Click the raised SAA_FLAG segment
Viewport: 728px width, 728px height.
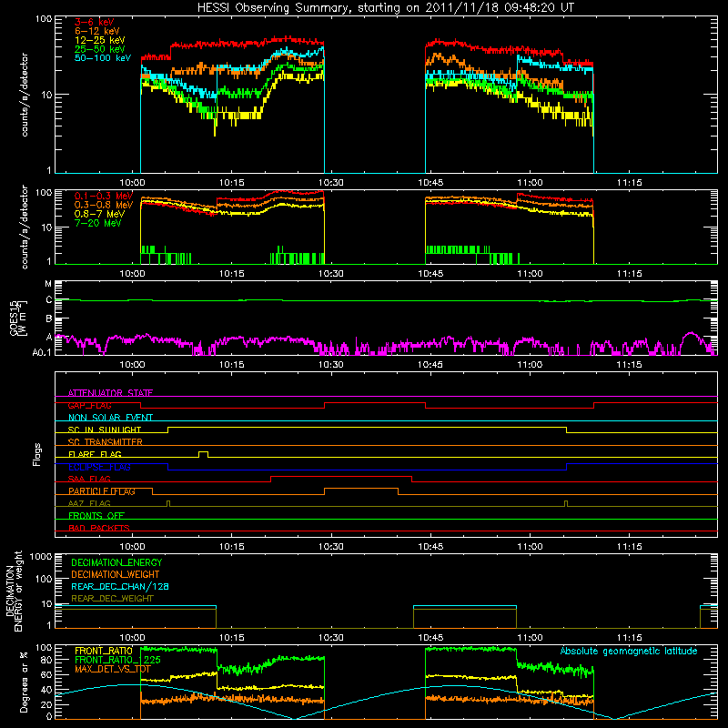click(x=341, y=476)
